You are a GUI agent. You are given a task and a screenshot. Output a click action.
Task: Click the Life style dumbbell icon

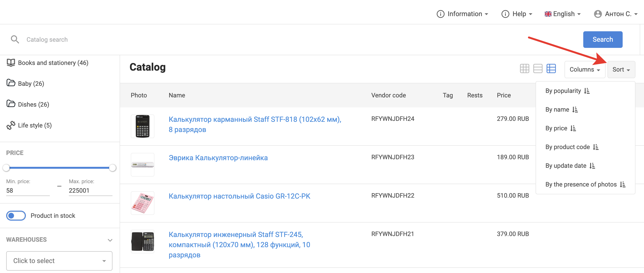(11, 125)
